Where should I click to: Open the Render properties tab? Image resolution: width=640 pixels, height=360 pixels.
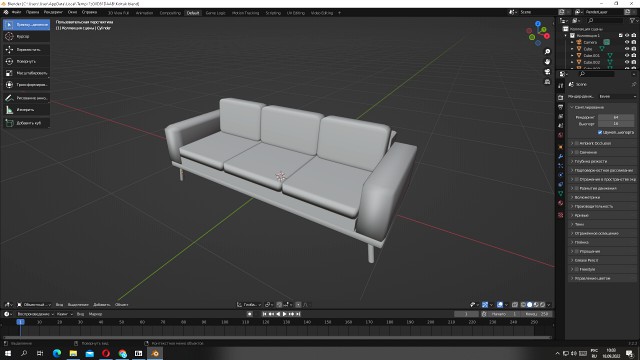560,98
